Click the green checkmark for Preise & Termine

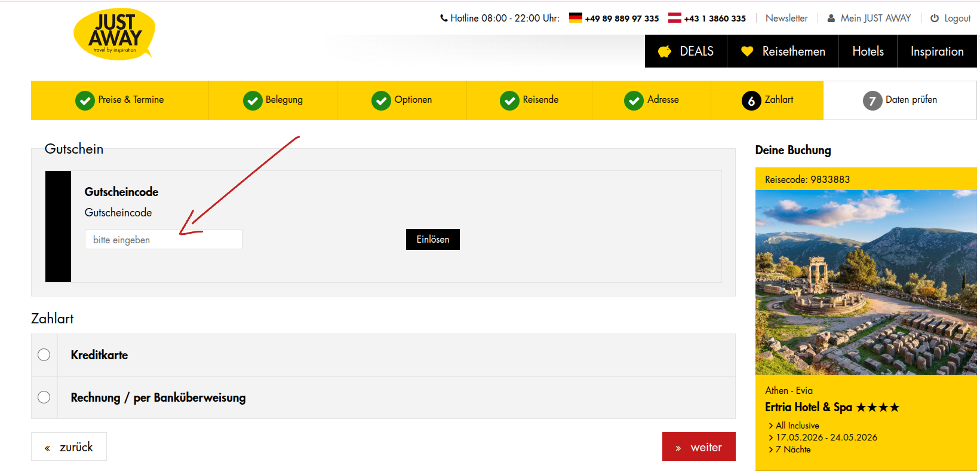85,100
